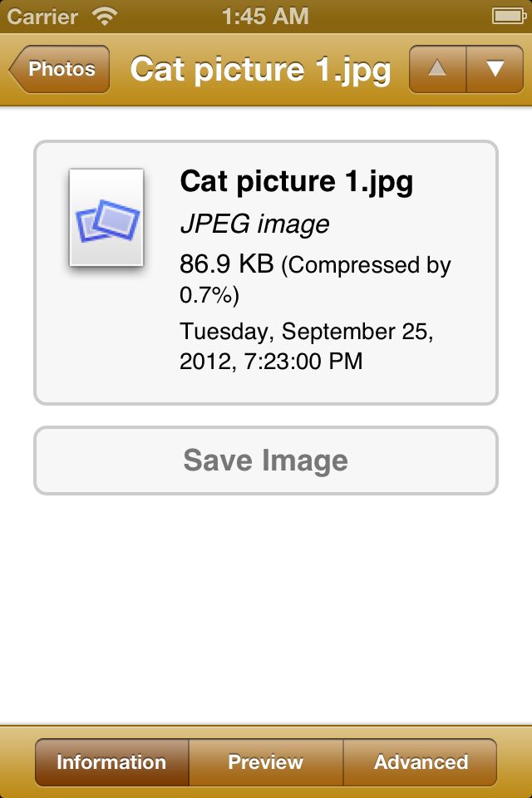Jump to previous file with up arrow
This screenshot has width=532, height=798.
point(437,69)
